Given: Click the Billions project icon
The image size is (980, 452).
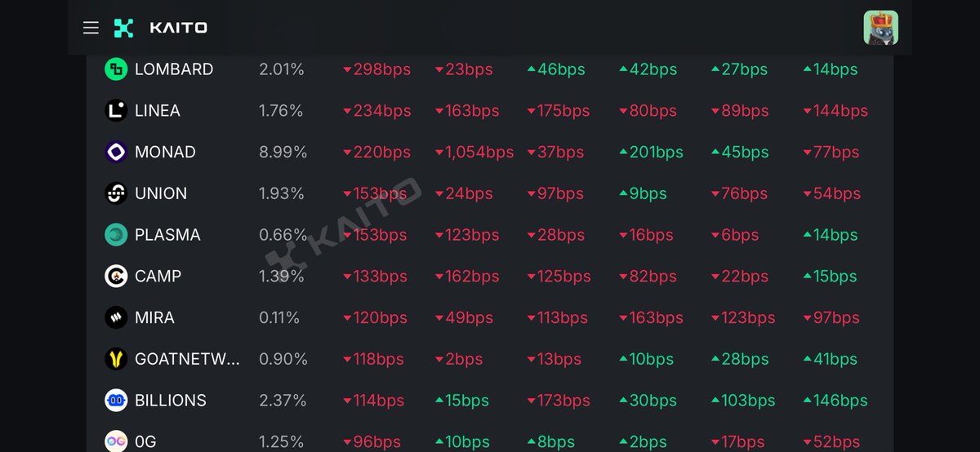Looking at the screenshot, I should click(x=116, y=401).
